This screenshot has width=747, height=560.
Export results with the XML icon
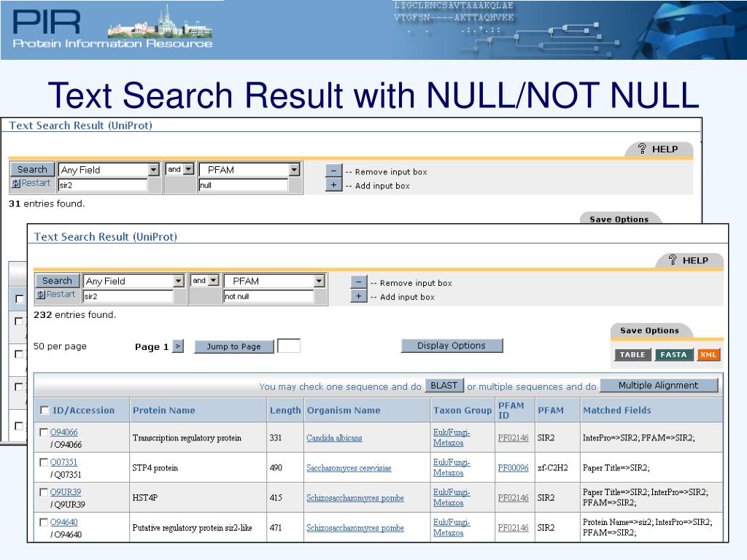coord(708,355)
